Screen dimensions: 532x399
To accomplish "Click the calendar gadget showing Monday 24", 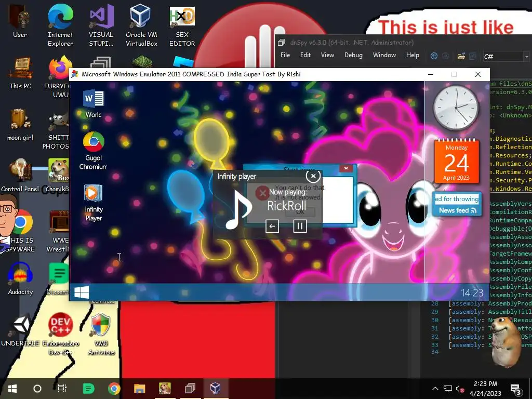I will (456, 162).
